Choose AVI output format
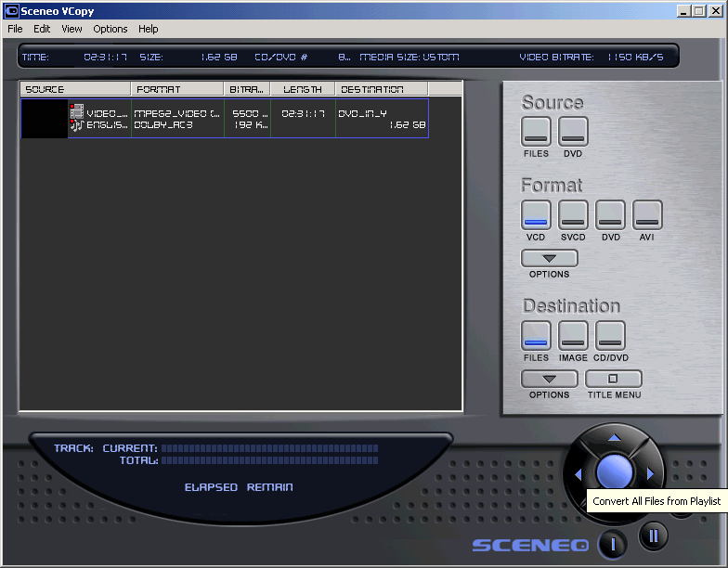This screenshot has width=728, height=568. pyautogui.click(x=647, y=215)
